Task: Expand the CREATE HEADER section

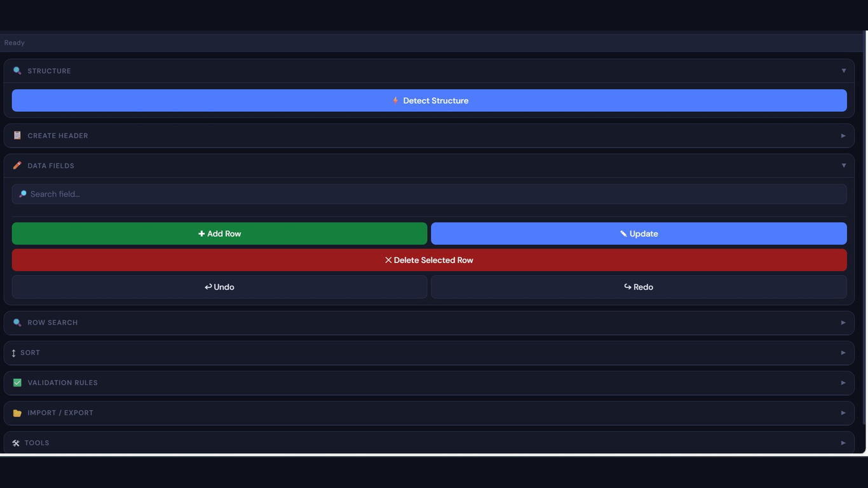Action: (844, 135)
